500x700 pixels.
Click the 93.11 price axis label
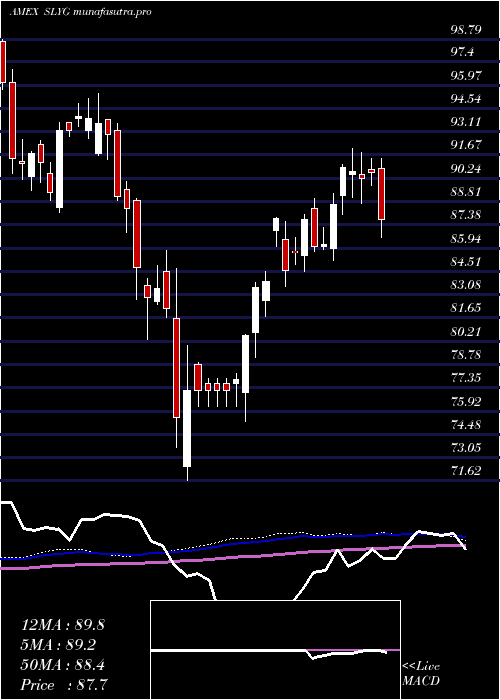(466, 122)
